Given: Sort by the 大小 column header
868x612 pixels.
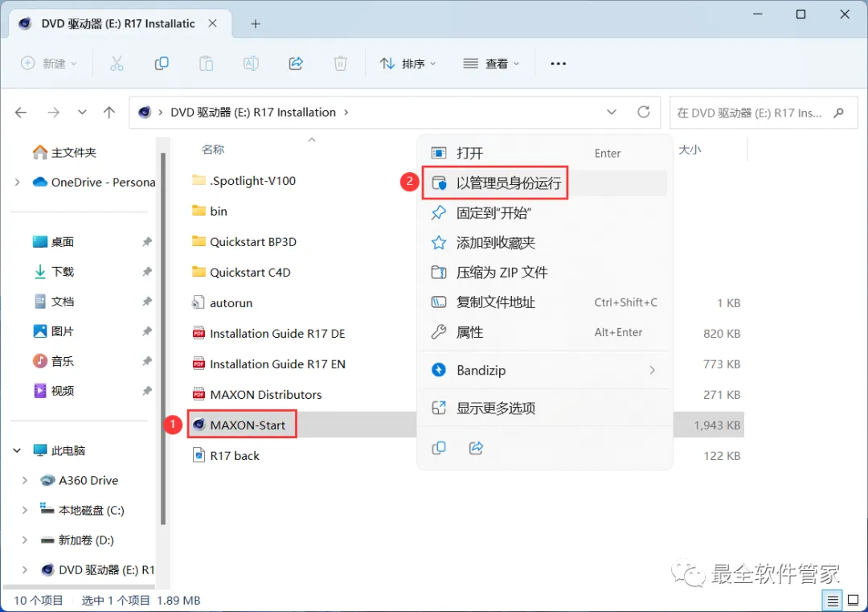Looking at the screenshot, I should click(690, 150).
